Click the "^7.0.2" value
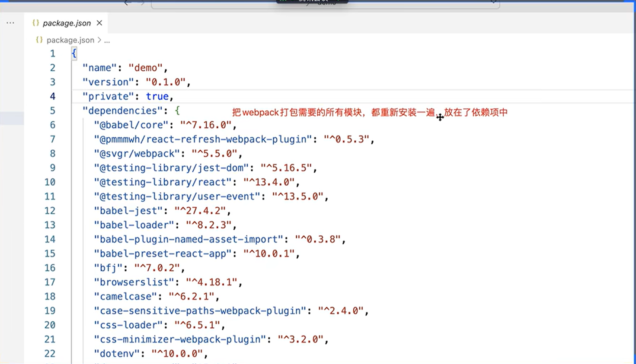Screen dimensions: 636x364 (157, 268)
